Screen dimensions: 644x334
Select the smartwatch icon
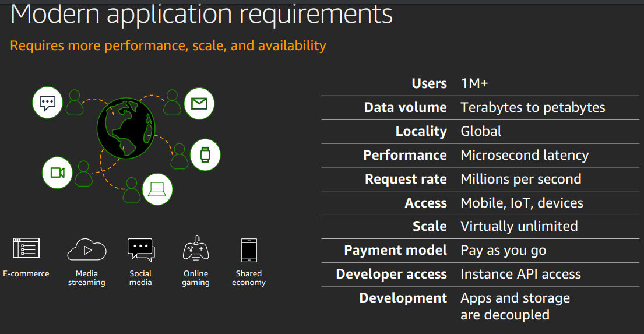click(x=205, y=154)
